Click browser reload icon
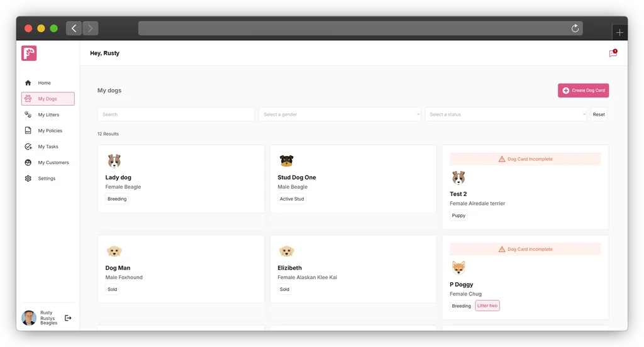Viewport: 644px width, 347px height. pos(575,28)
